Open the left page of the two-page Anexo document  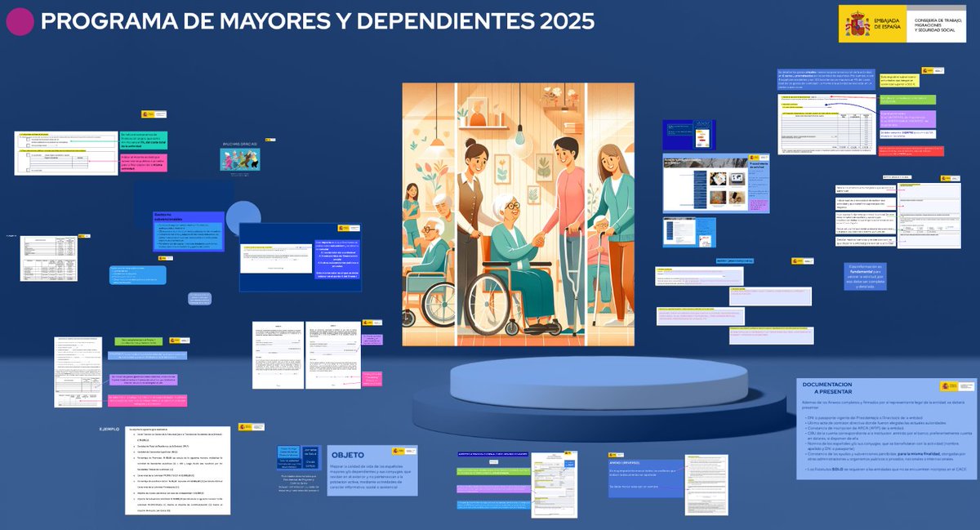[x=277, y=354]
